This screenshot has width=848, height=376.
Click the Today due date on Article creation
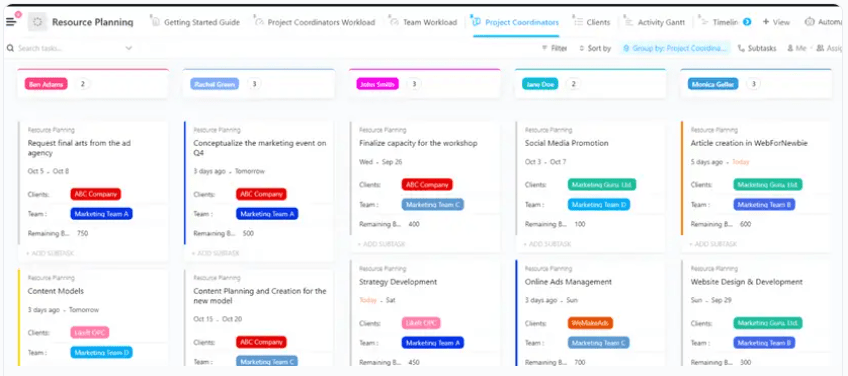pyautogui.click(x=740, y=162)
